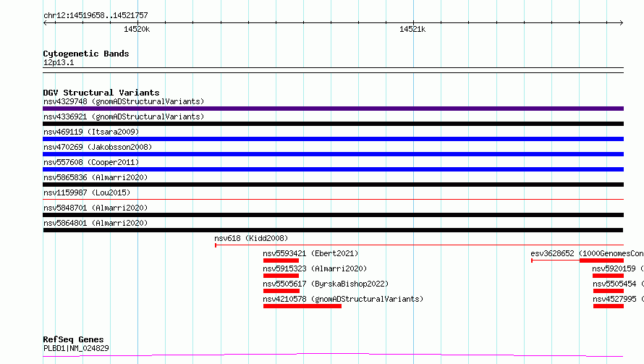Open variant nsv469119 (Itsara2009)
This screenshot has width=644, height=364.
click(91, 132)
